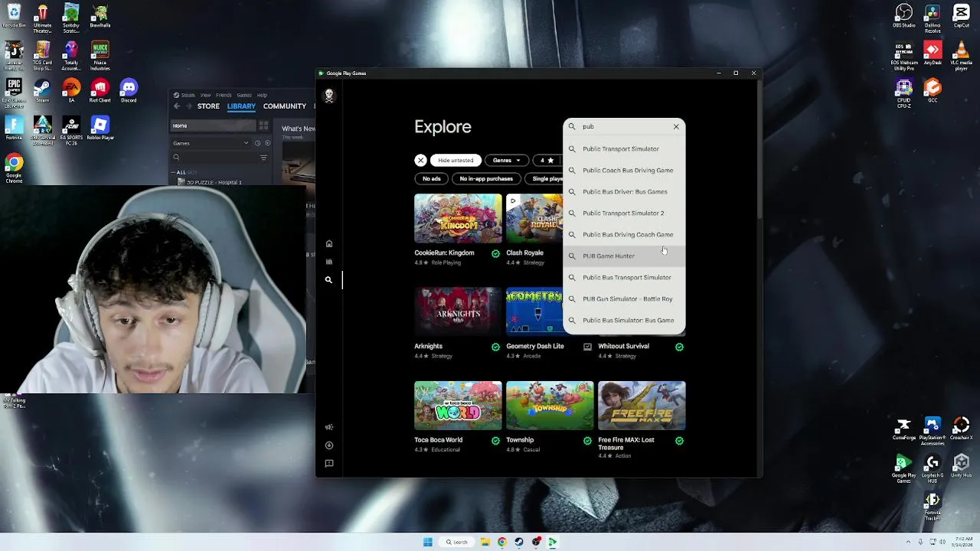Select 'Public Coach Bus Driving Game' suggestion
Viewport: 980px width, 551px height.
tap(624, 171)
